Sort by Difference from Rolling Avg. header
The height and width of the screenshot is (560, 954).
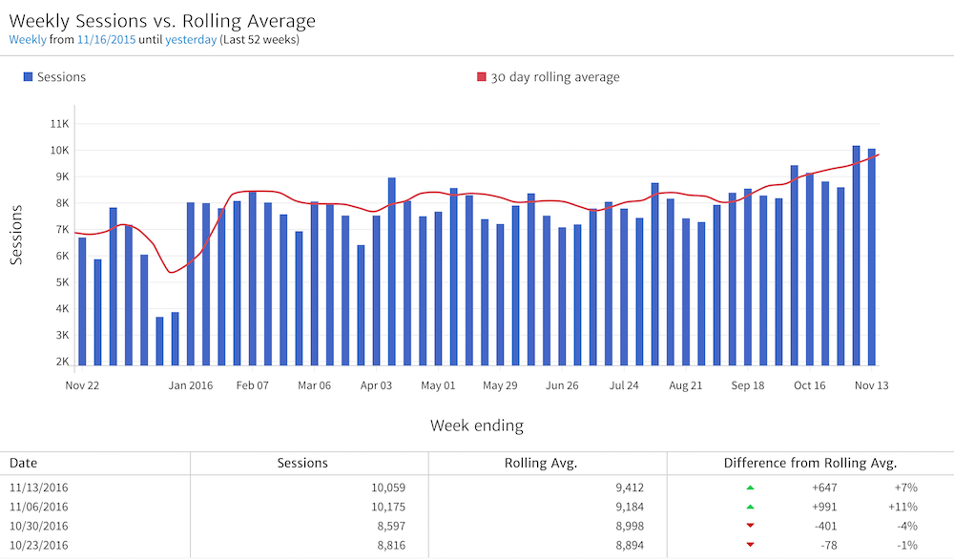coord(810,463)
